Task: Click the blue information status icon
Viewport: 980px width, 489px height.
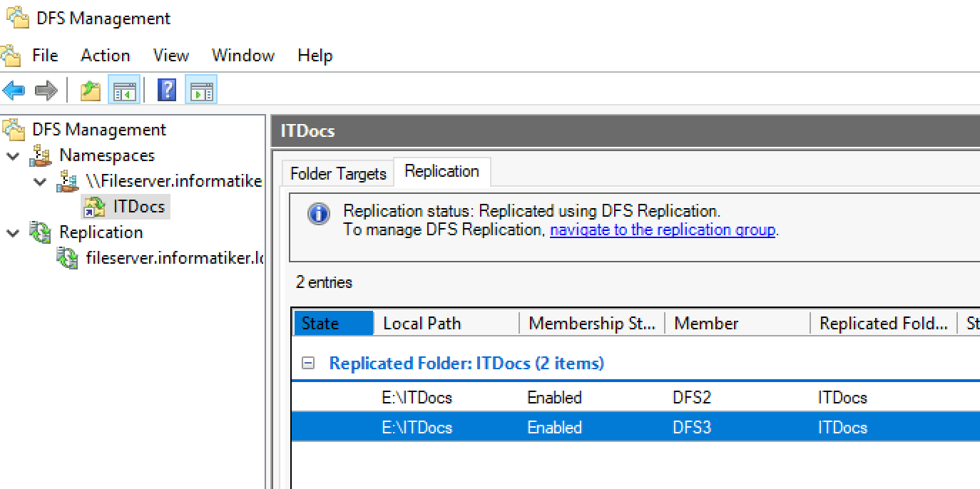Action: (319, 214)
